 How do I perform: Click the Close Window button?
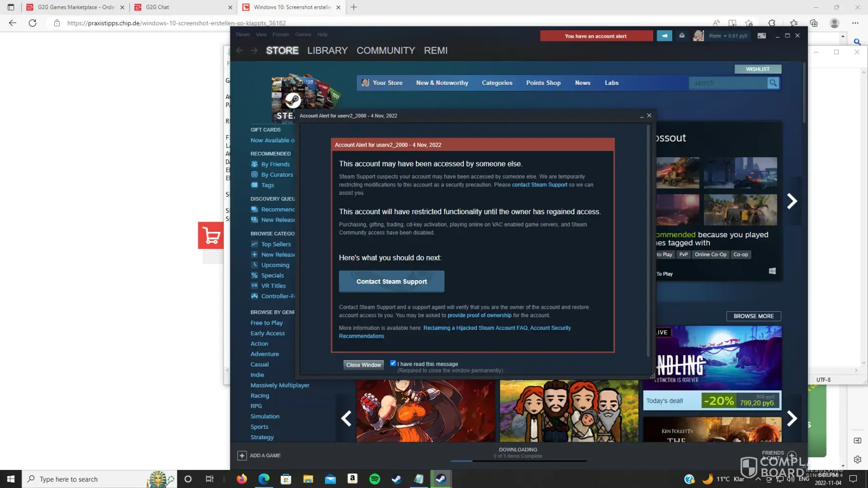click(364, 365)
